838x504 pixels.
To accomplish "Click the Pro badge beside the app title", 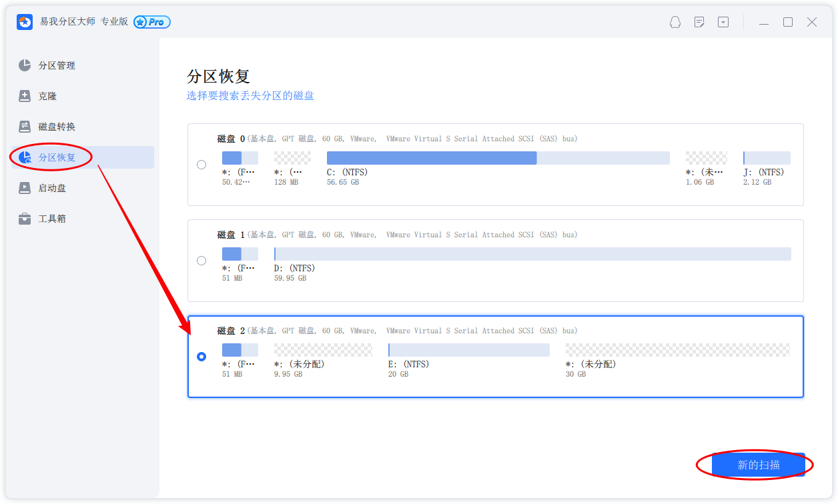I will pyautogui.click(x=152, y=22).
